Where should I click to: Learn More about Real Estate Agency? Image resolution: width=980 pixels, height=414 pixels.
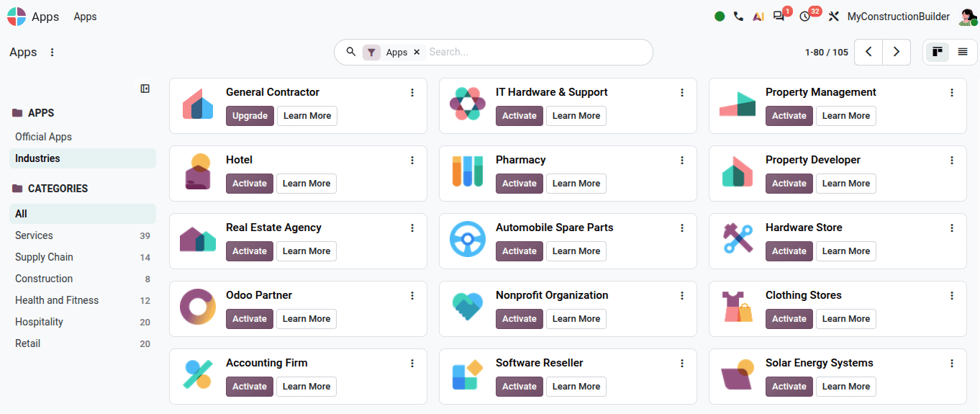click(x=307, y=251)
